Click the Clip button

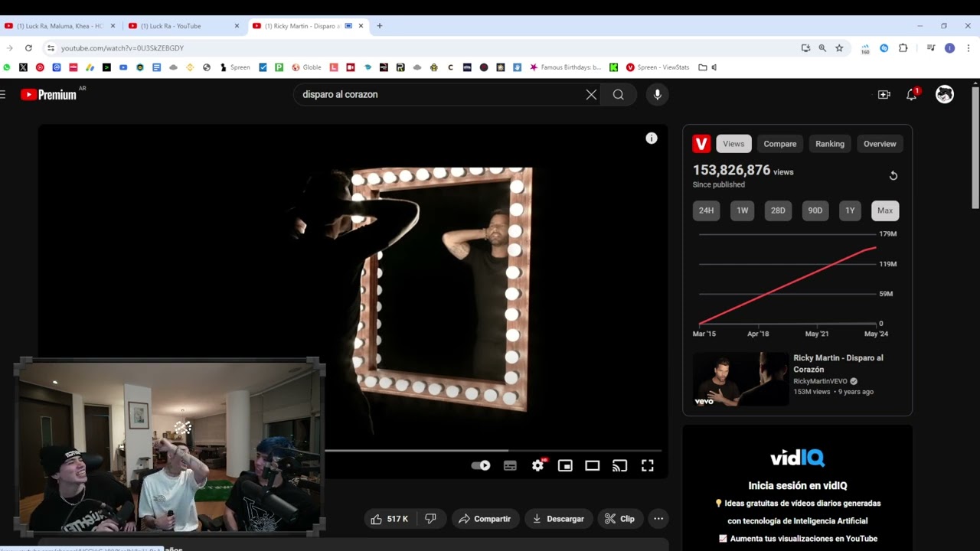(x=619, y=519)
